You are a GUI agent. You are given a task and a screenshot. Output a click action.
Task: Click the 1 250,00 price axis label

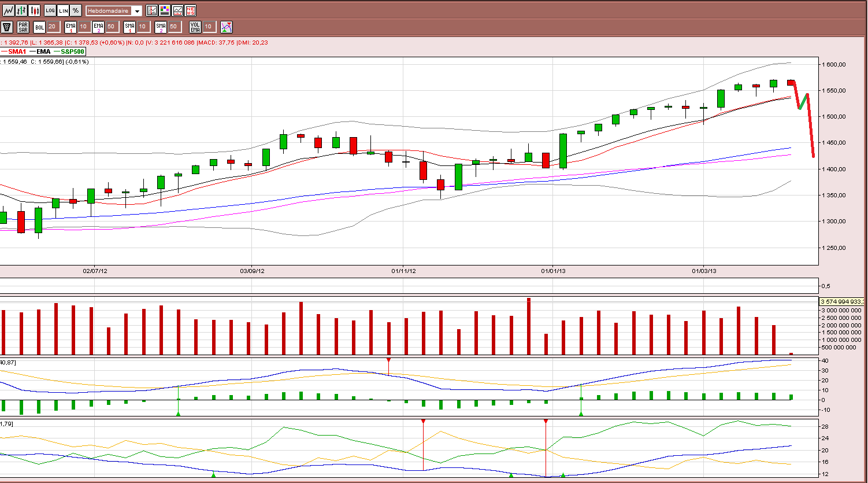(x=835, y=248)
